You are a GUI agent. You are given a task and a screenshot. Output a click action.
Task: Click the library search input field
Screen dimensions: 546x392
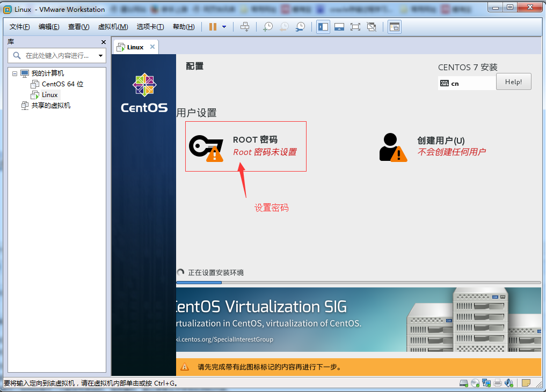point(57,56)
